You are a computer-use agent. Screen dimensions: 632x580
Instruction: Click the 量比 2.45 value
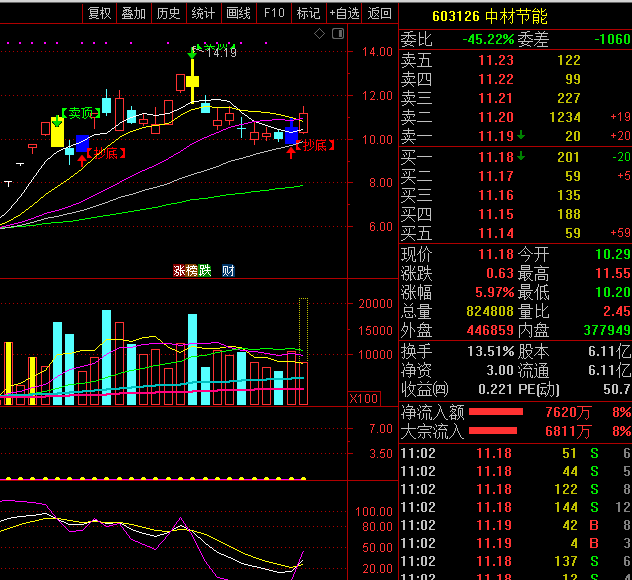[617, 311]
